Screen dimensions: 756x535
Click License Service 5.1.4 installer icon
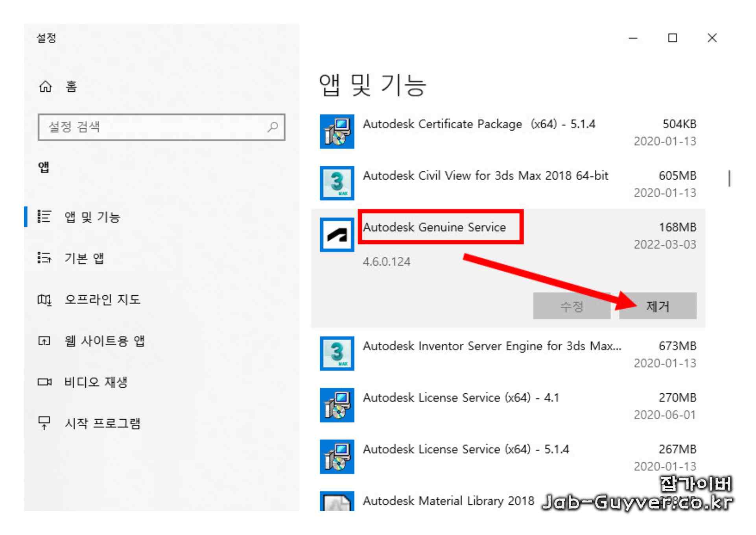coord(337,457)
